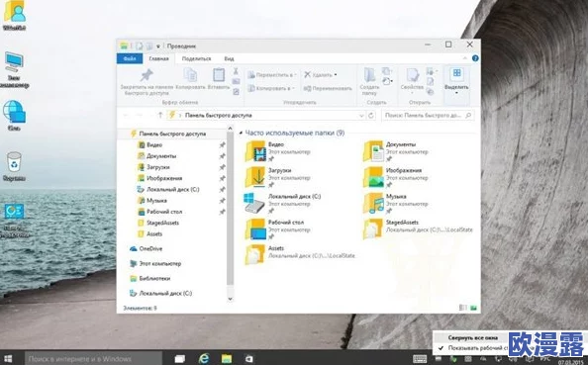
Task: Expand the address bar history dropdown
Action: click(361, 116)
